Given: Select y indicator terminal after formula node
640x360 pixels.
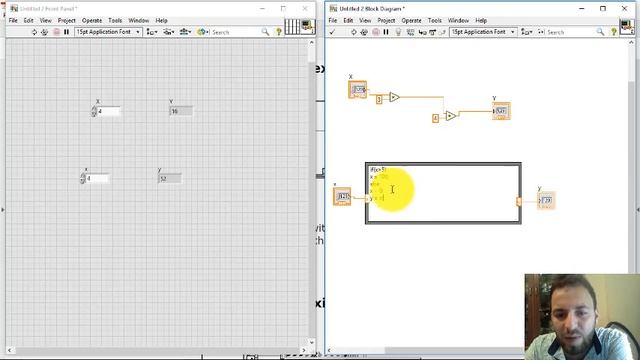Looking at the screenshot, I should click(x=547, y=200).
